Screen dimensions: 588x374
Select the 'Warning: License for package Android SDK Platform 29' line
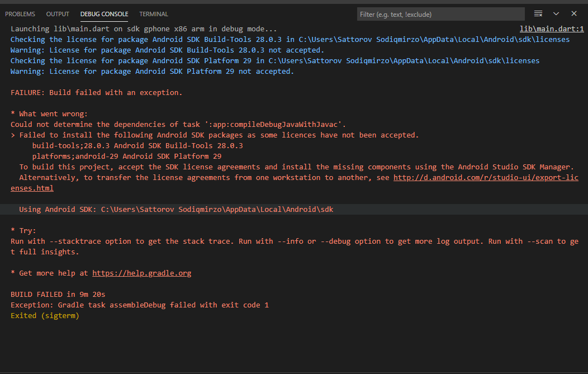click(x=152, y=71)
